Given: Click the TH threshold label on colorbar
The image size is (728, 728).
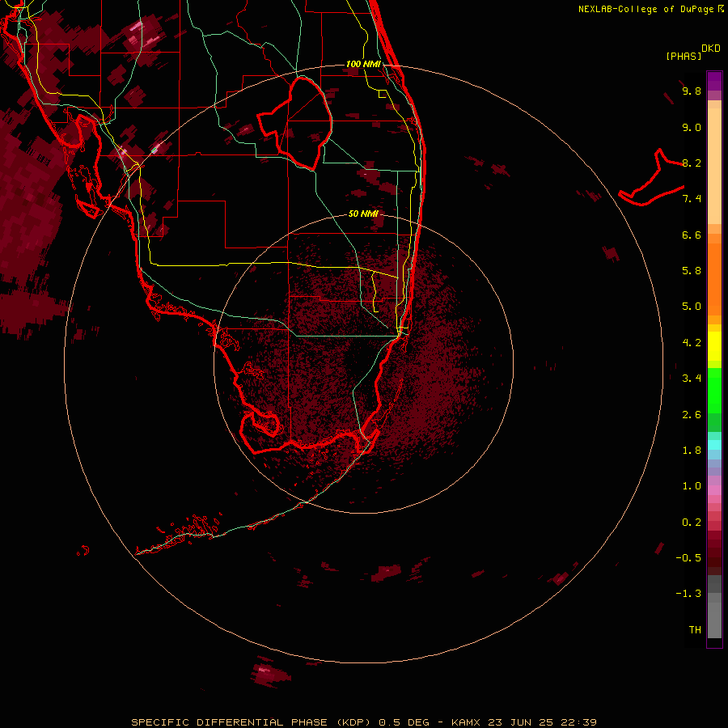Looking at the screenshot, I should (x=695, y=630).
